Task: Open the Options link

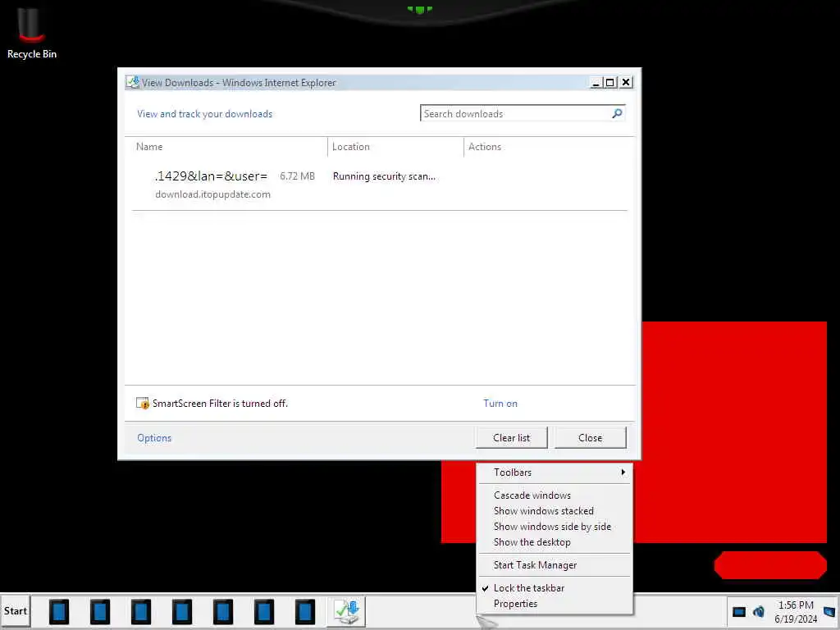Action: pos(154,438)
